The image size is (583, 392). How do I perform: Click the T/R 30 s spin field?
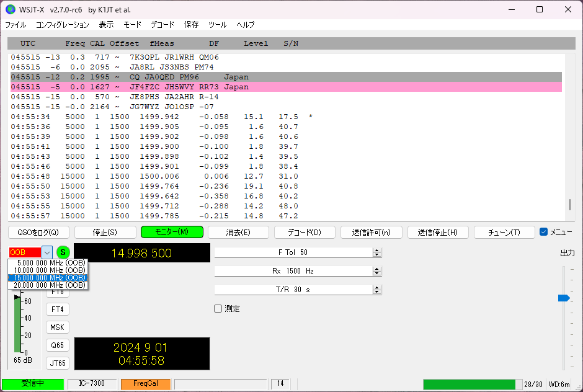point(293,290)
